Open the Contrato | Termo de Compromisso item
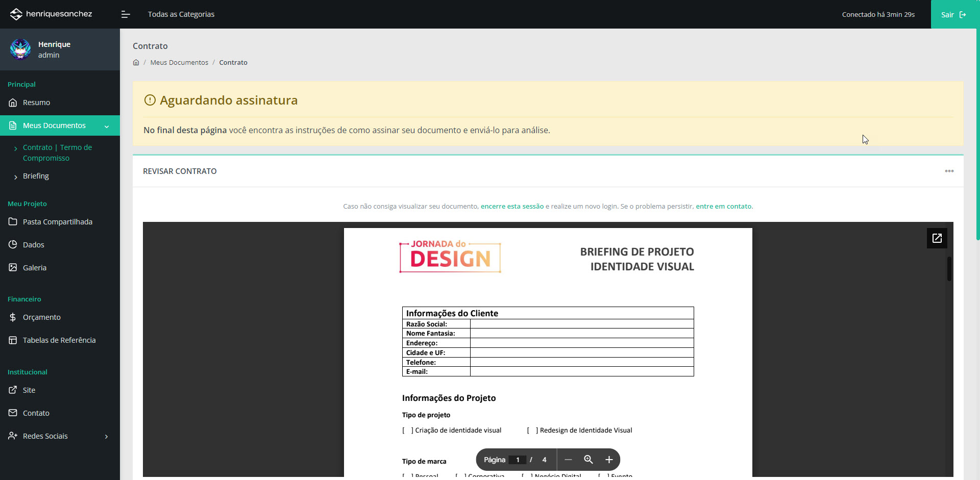This screenshot has width=980, height=480. (57, 153)
